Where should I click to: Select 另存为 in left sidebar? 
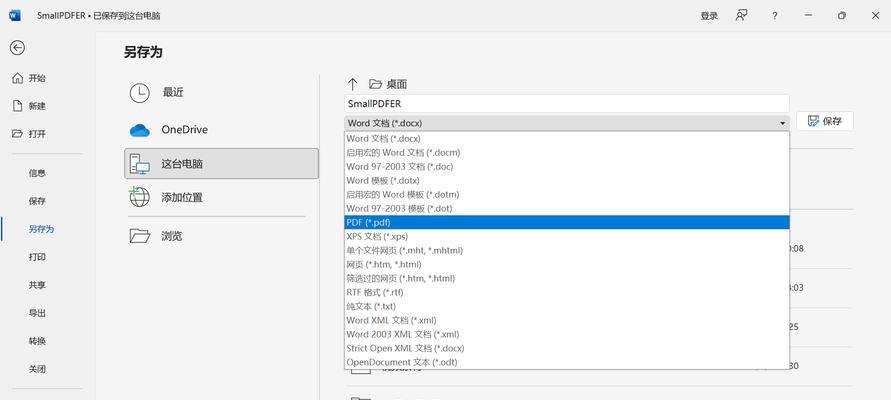tap(41, 229)
